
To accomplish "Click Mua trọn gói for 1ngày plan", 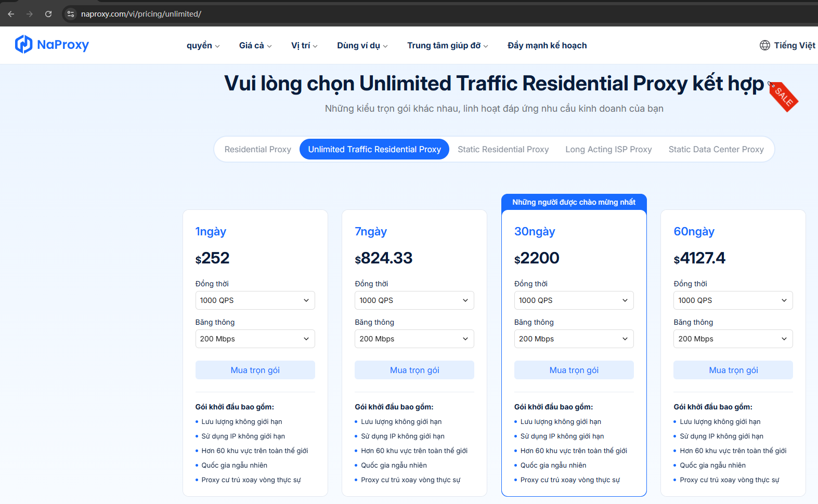I will click(x=255, y=370).
